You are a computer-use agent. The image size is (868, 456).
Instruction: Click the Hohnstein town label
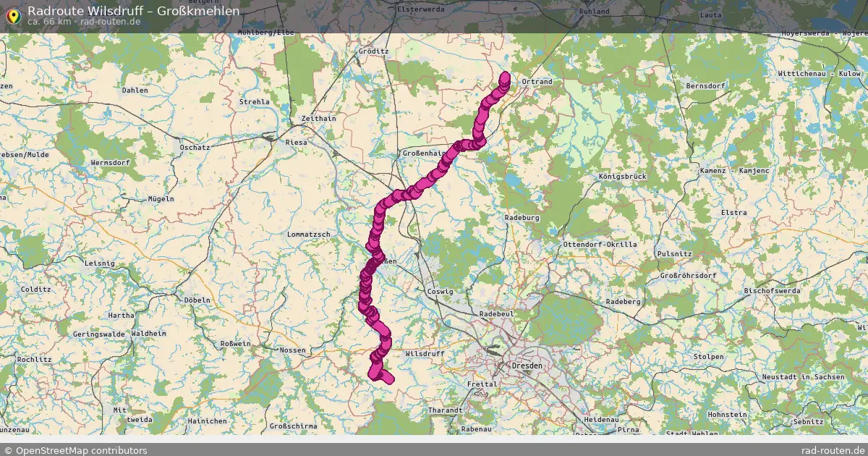click(x=728, y=414)
